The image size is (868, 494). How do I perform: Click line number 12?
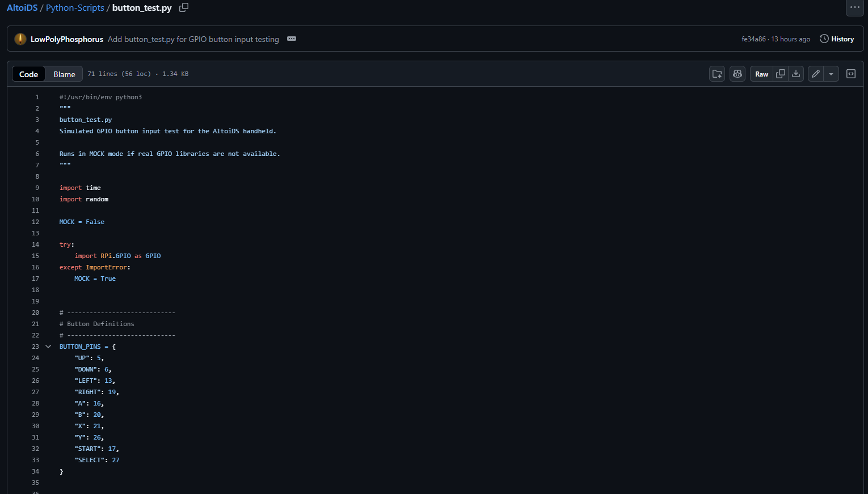tap(35, 222)
